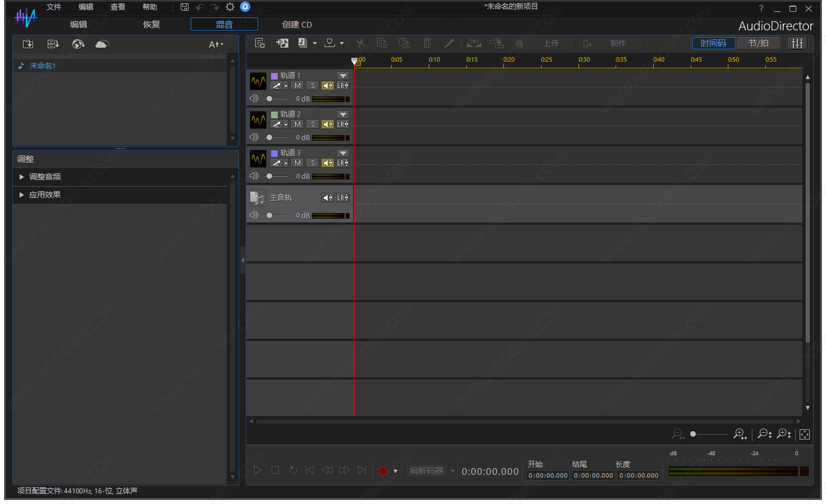The image size is (826, 504).
Task: Solo 轨道 1 with the S button
Action: coord(313,86)
